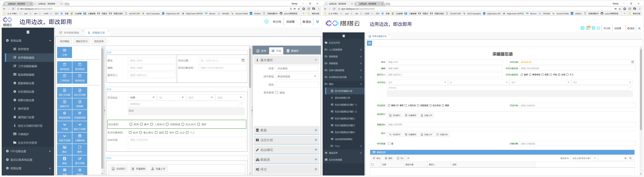
Task: Expand the 数据源 section
Action: (x=316, y=159)
